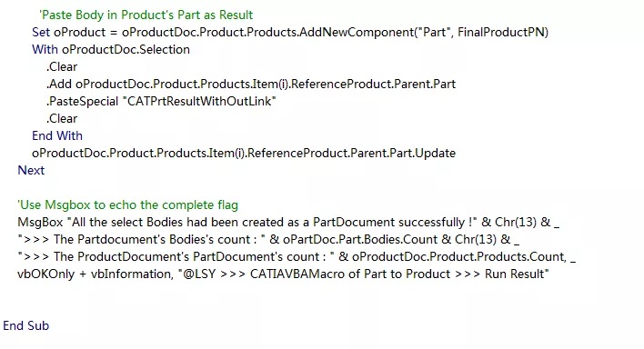The width and height of the screenshot is (644, 349).
Task: Click the .Add oProductDoc.Product.Products.Item(i) line
Action: point(251,84)
